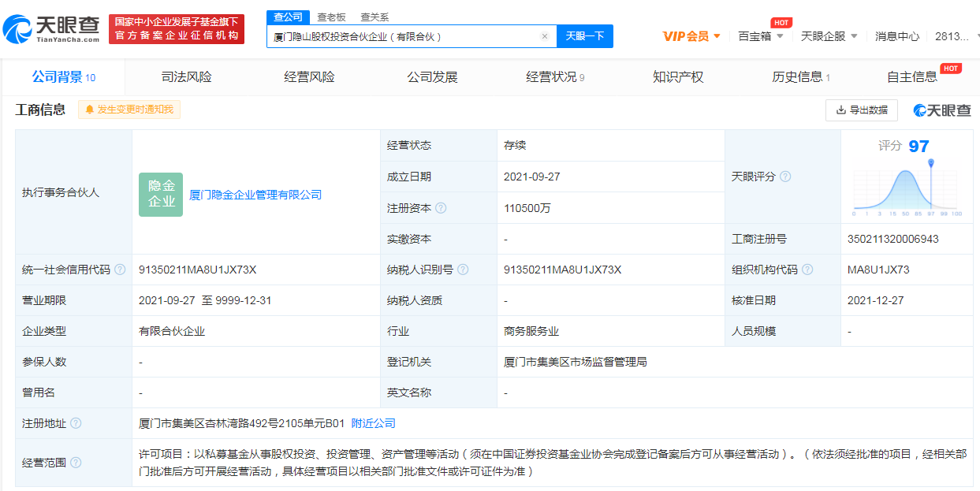Open the 百宝箱 dropdown menu
Screen dimensions: 980x491
761,36
